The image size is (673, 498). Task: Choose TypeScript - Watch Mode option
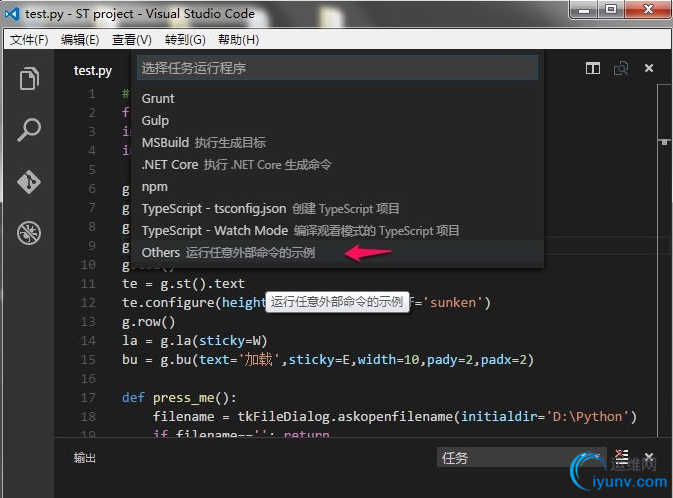337,231
